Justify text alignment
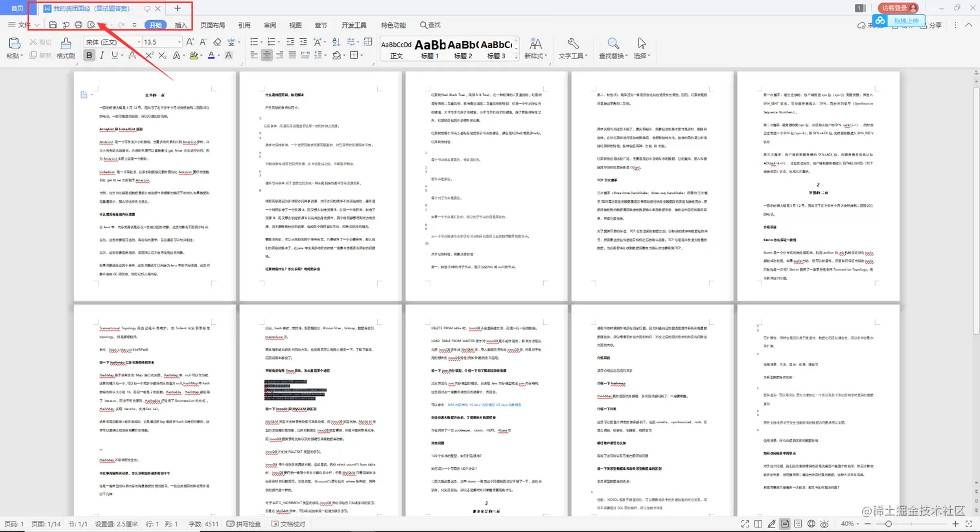 pyautogui.click(x=292, y=56)
